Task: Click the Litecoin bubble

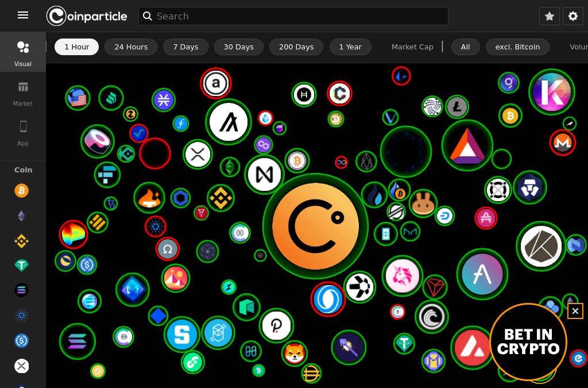Action: click(x=457, y=107)
